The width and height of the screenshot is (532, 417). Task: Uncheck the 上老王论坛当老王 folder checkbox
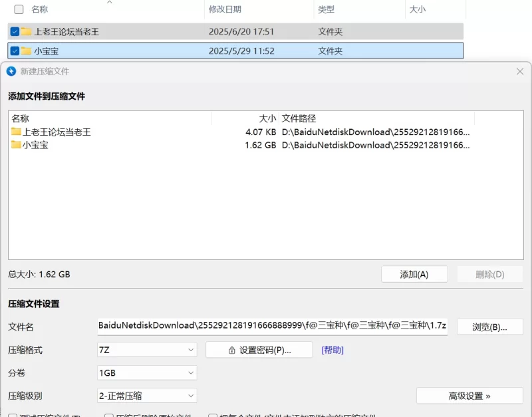point(15,31)
